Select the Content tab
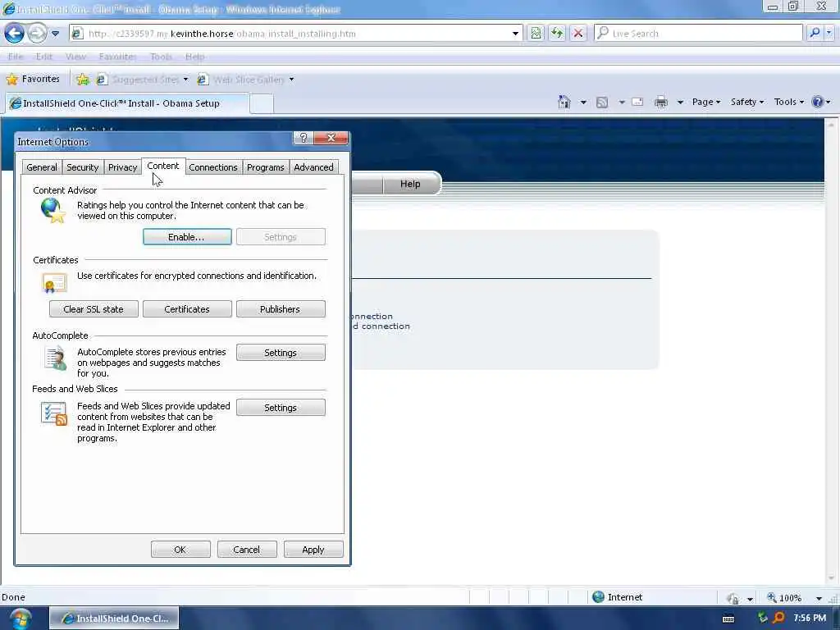This screenshot has width=840, height=630. pyautogui.click(x=163, y=166)
